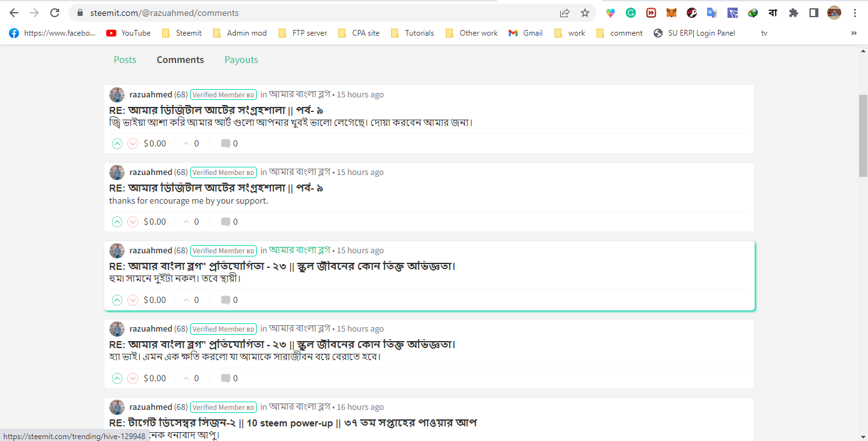The width and height of the screenshot is (868, 441).
Task: Open প্রতিযোগিতা - ২৩ title above 'হ্যা ভাই' comment
Action: tap(282, 345)
